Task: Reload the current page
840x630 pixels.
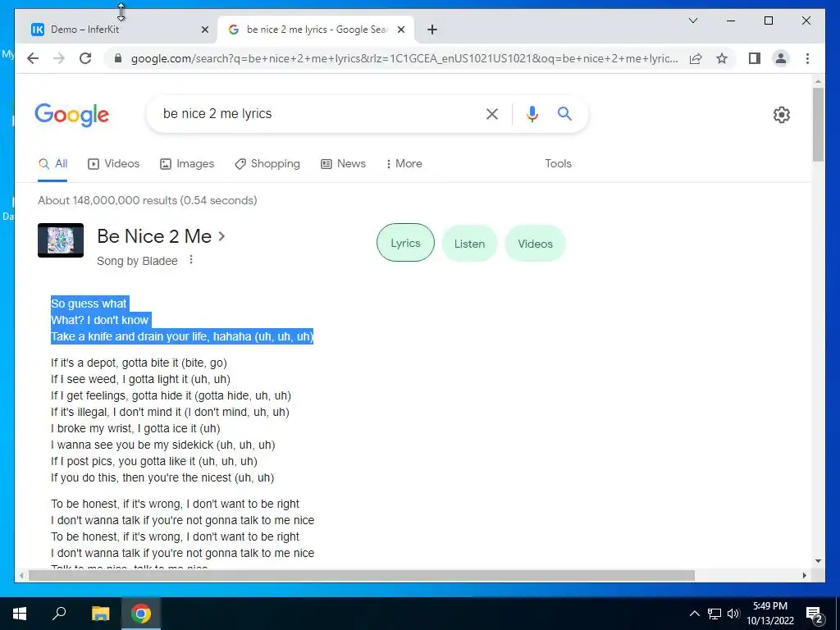Action: point(85,58)
